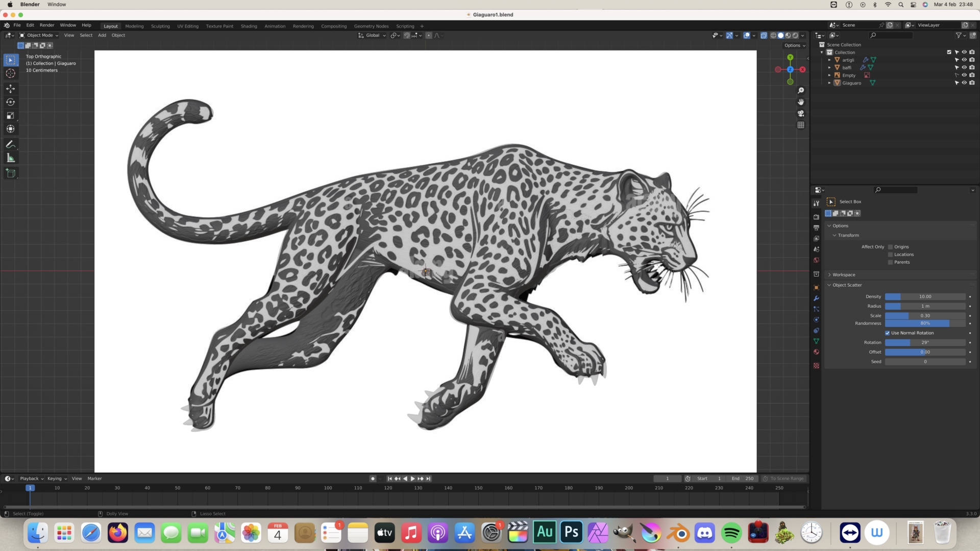Screen dimensions: 980x551
Task: Toggle Giaguaro render camera icon
Action: tap(972, 83)
